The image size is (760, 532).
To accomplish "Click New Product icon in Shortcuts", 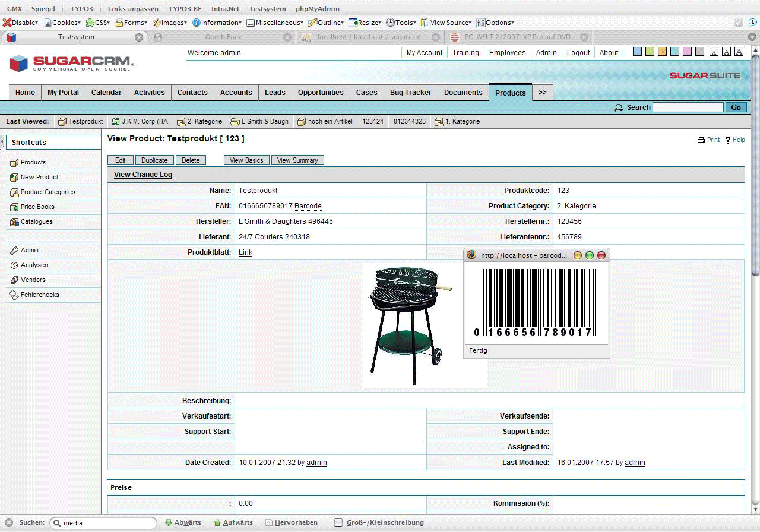I will tap(14, 177).
